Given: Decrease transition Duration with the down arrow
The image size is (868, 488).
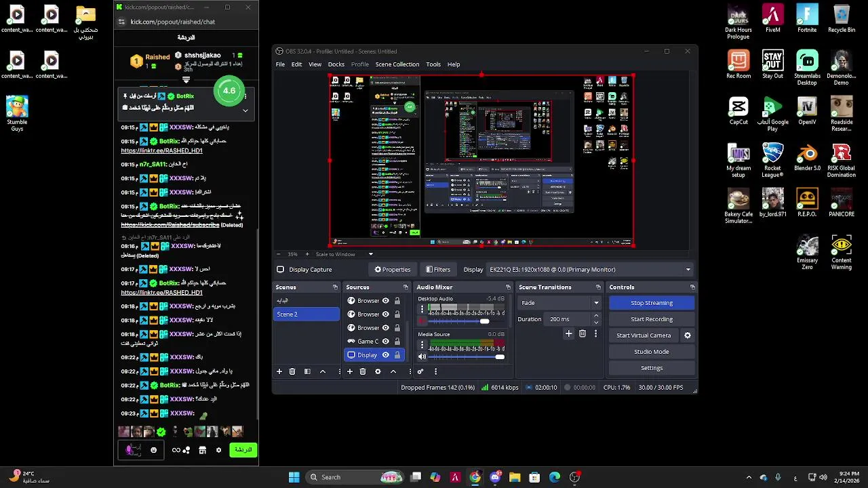Looking at the screenshot, I should pos(596,323).
